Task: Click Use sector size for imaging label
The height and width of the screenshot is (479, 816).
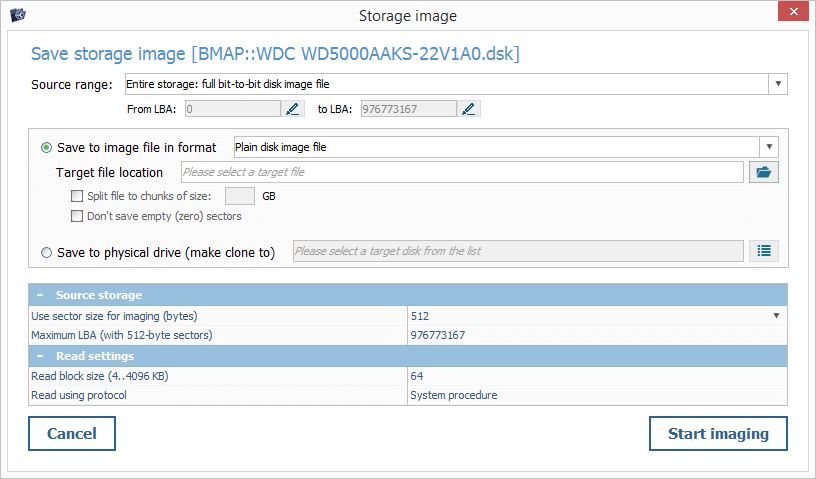Action: pyautogui.click(x=114, y=316)
